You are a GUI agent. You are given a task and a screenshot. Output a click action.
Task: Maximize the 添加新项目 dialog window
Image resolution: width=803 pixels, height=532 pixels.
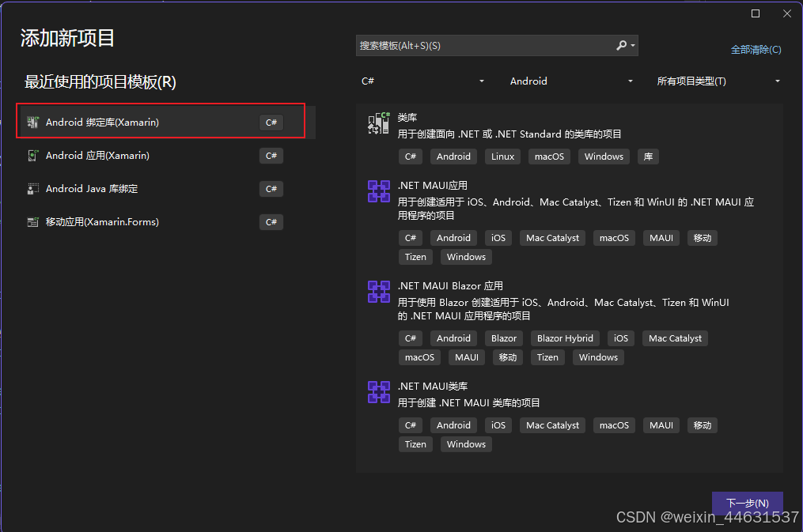756,13
